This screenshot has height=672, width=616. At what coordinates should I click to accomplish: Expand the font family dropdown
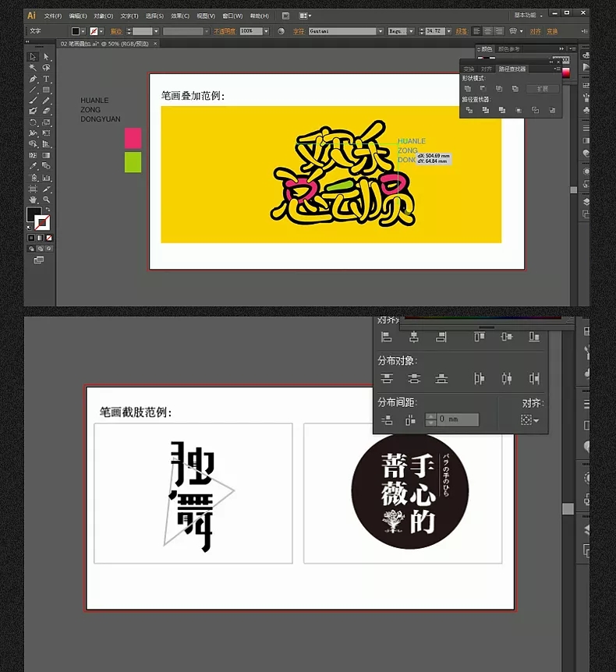click(x=381, y=31)
